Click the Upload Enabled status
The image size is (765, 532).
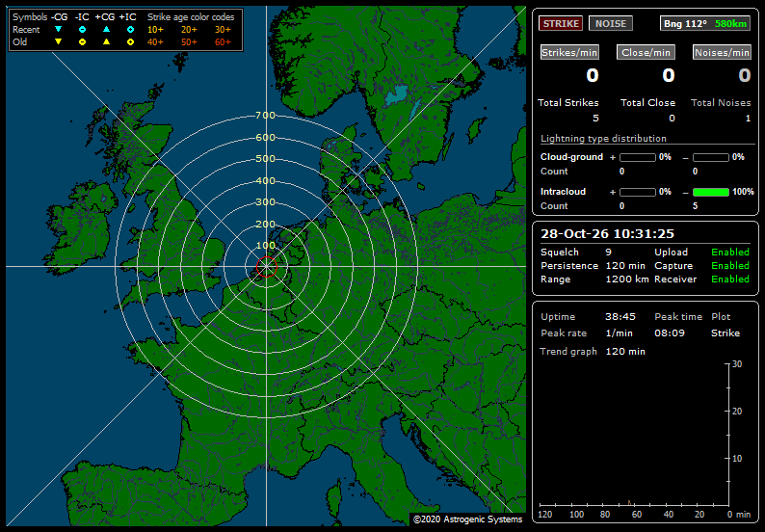730,253
